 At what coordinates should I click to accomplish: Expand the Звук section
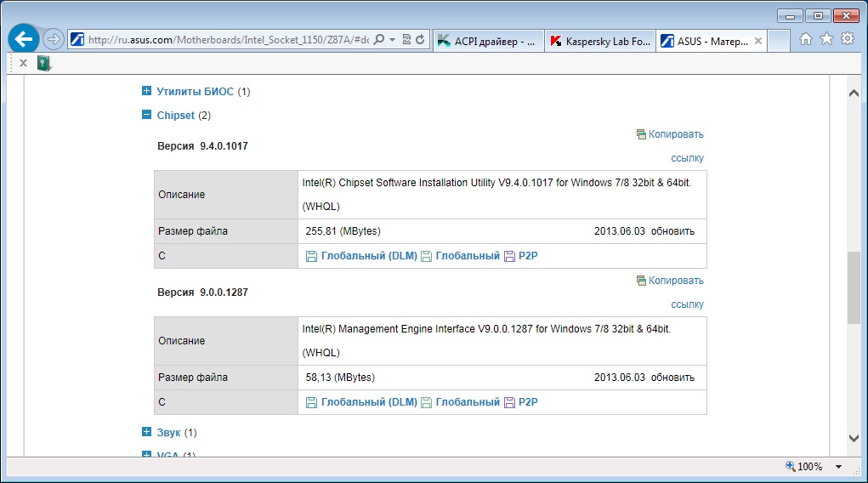coord(146,433)
